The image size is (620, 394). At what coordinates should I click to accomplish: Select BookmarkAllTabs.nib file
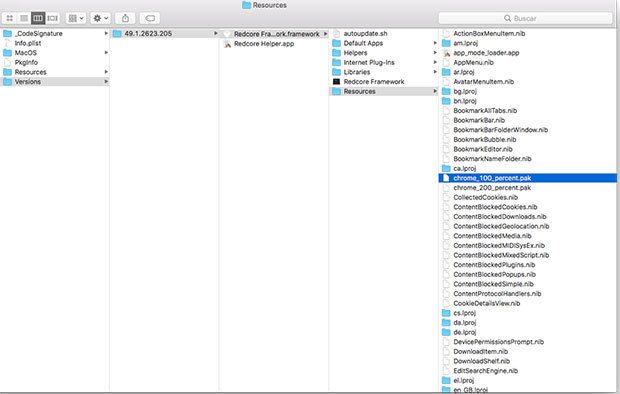528,110
